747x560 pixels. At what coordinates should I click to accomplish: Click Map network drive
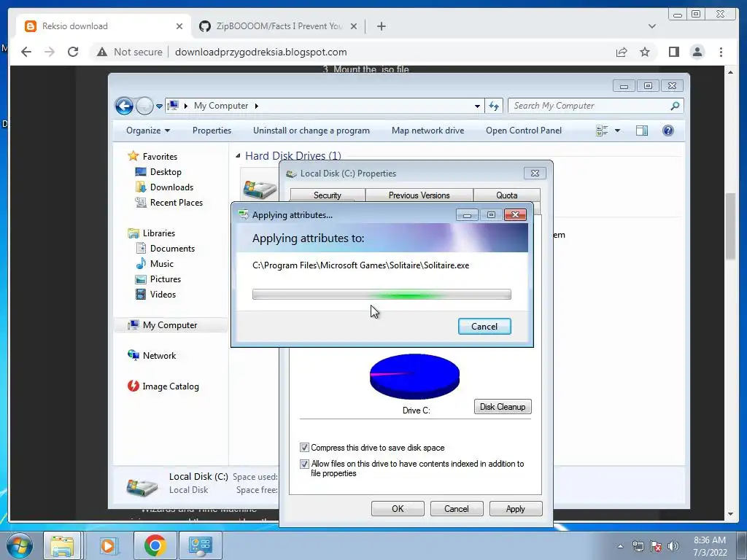pyautogui.click(x=427, y=131)
